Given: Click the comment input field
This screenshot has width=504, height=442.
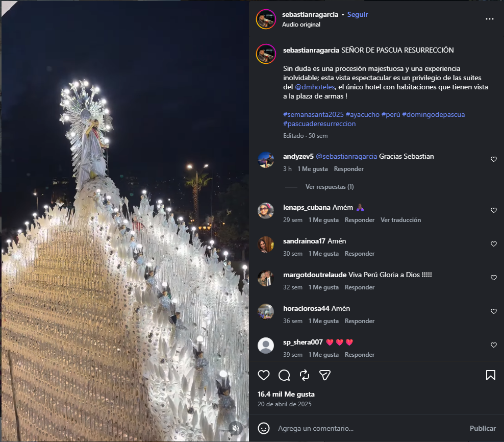Looking at the screenshot, I should point(367,428).
